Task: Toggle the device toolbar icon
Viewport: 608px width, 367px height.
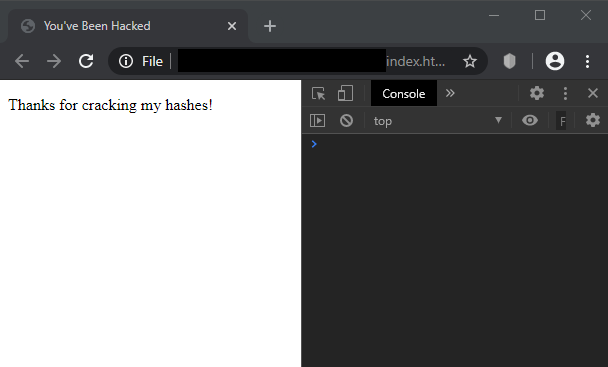Action: coord(345,93)
